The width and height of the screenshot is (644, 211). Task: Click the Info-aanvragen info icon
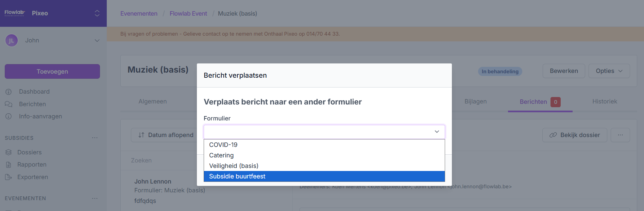coord(9,116)
